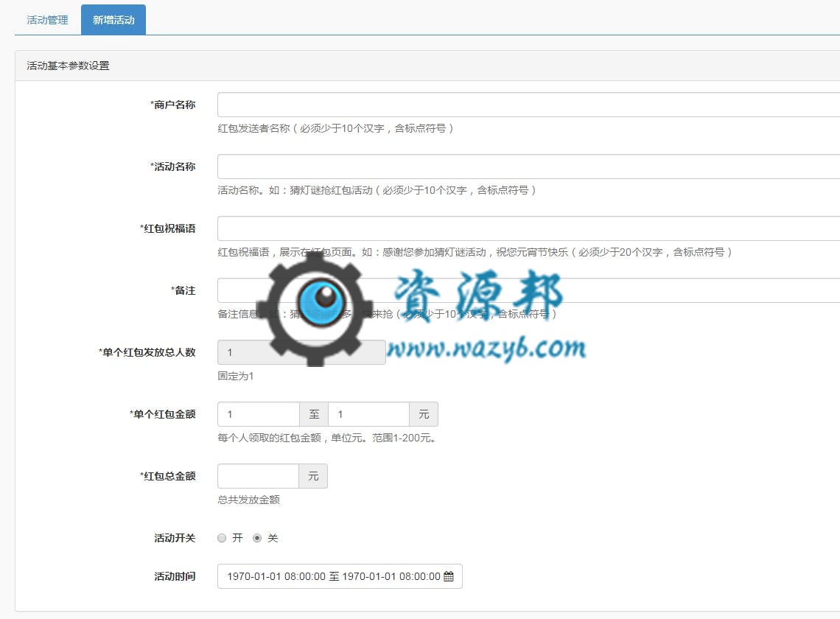Select the 开 radio for 活动开关
The image size is (840, 619).
pos(222,538)
